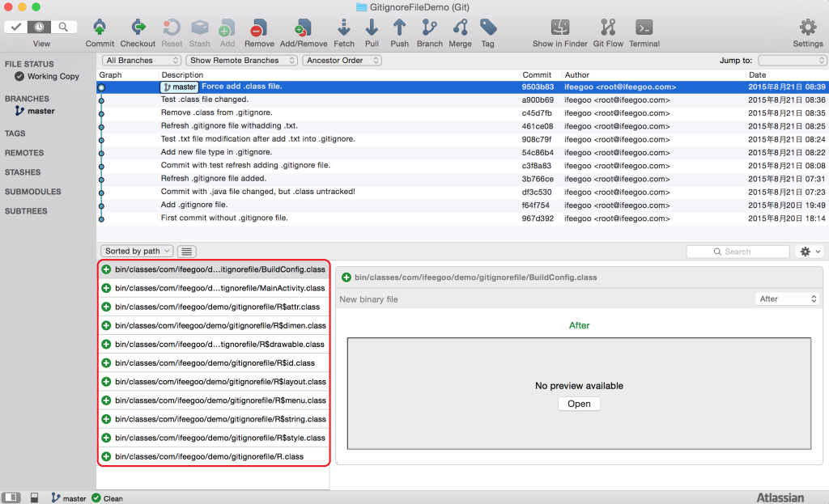Select commit 'Add new file type in .gitignore.'
This screenshot has width=829, height=504.
click(462, 152)
